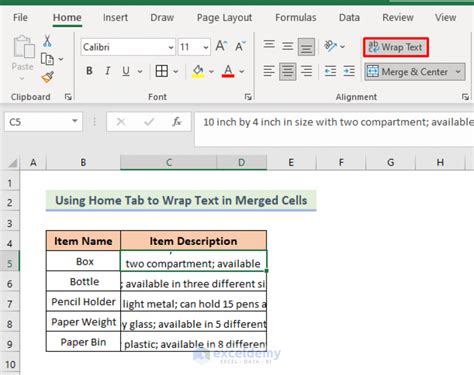Click Decrease Indent icon
The width and height of the screenshot is (474, 375).
pos(330,71)
